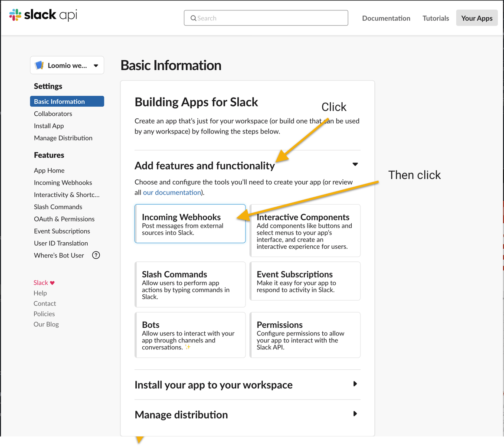504x446 pixels.
Task: Click the heart icon next to Slack
Action: pyautogui.click(x=52, y=283)
